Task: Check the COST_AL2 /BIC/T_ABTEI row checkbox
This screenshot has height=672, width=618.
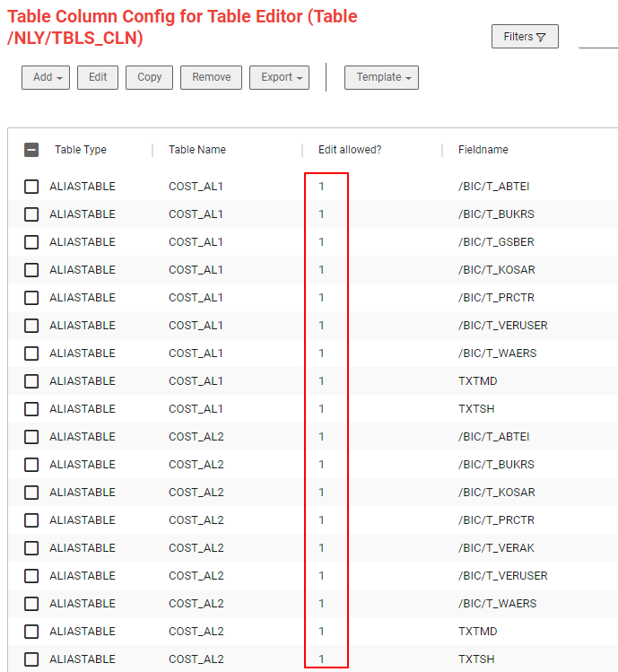Action: tap(31, 437)
